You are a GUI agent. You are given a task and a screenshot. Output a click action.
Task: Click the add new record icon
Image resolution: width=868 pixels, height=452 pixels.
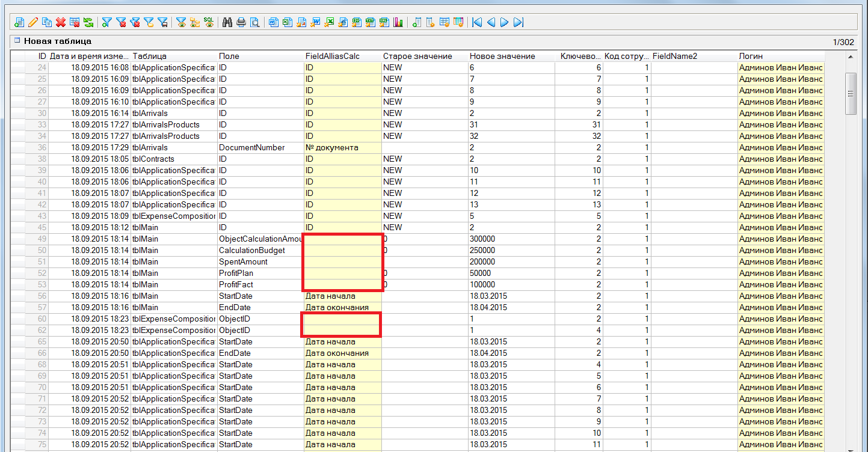click(19, 22)
